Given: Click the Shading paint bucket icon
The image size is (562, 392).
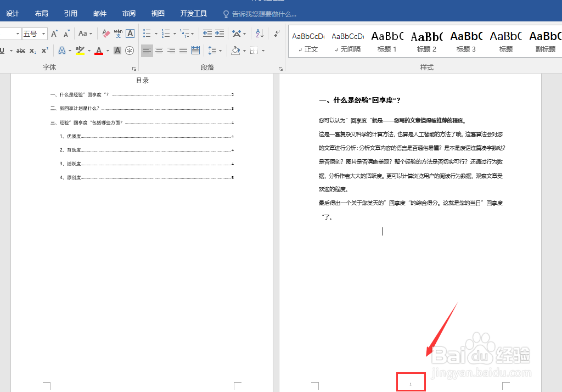Looking at the screenshot, I should [235, 50].
